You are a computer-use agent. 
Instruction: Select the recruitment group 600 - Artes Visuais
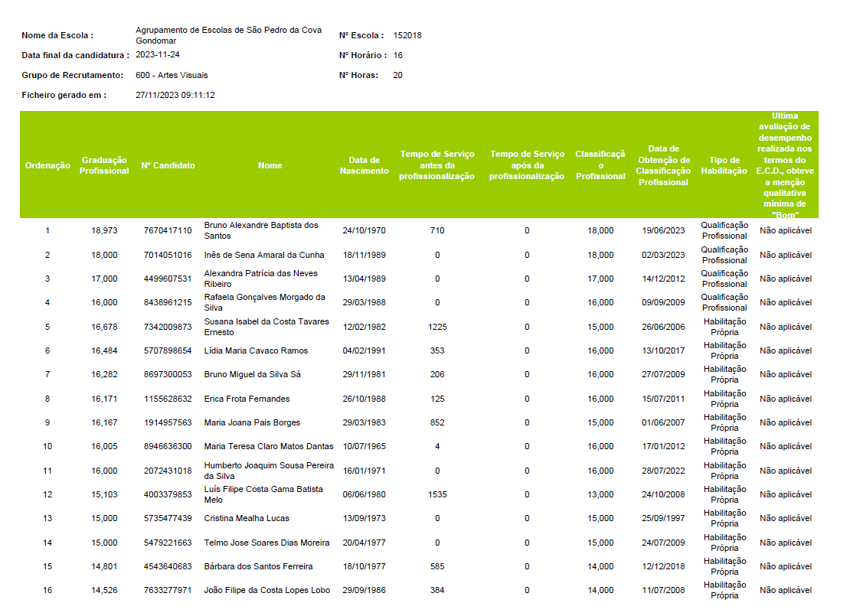tap(172, 75)
